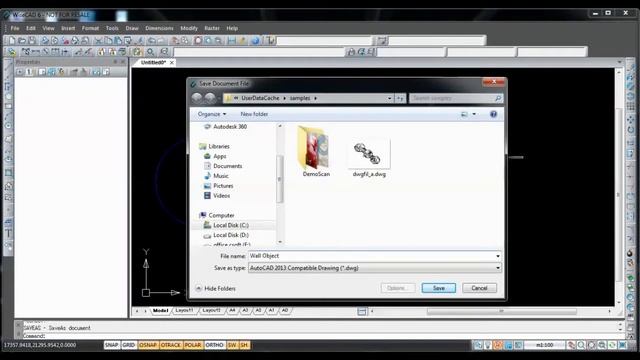The height and width of the screenshot is (360, 640).
Task: Toggle OTRACK in status bar
Action: [x=171, y=345]
